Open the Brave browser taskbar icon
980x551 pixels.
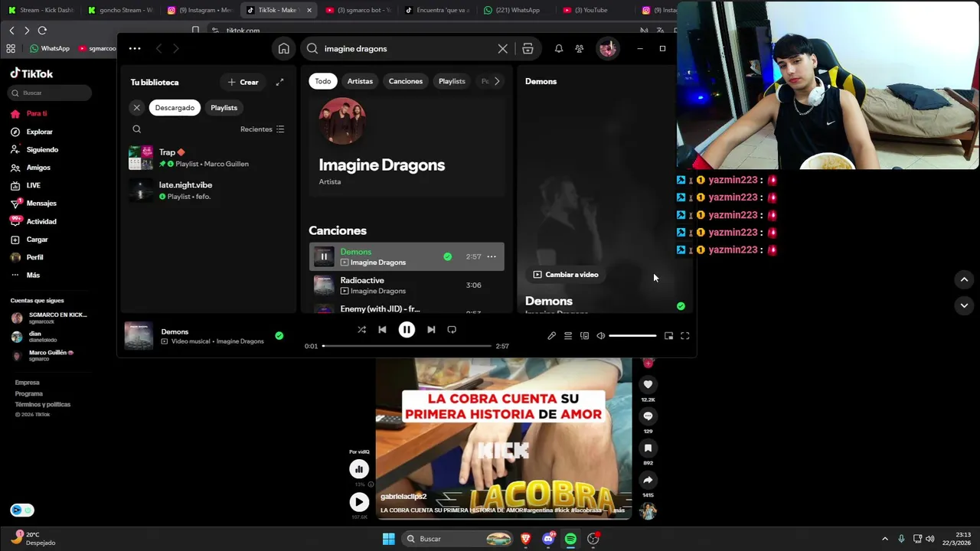[x=525, y=539]
